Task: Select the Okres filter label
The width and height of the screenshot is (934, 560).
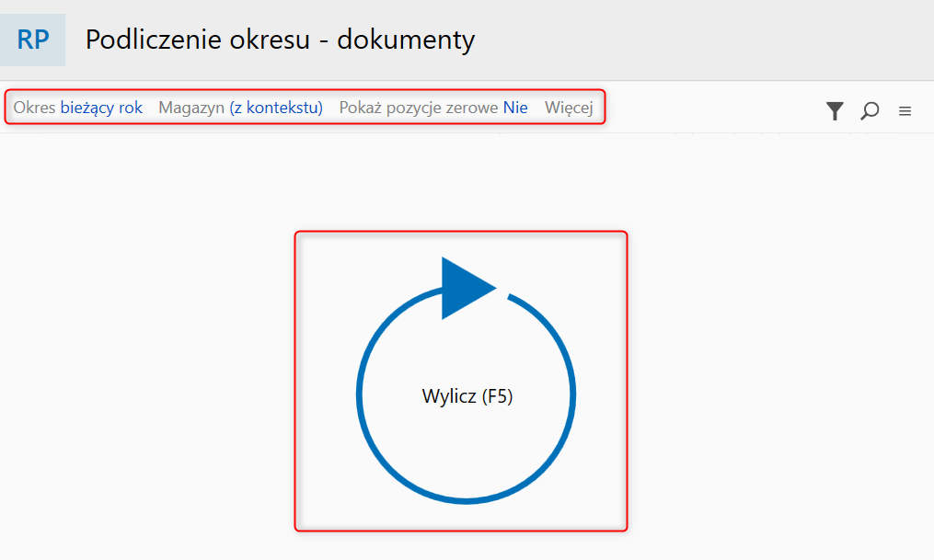Action: pos(35,108)
